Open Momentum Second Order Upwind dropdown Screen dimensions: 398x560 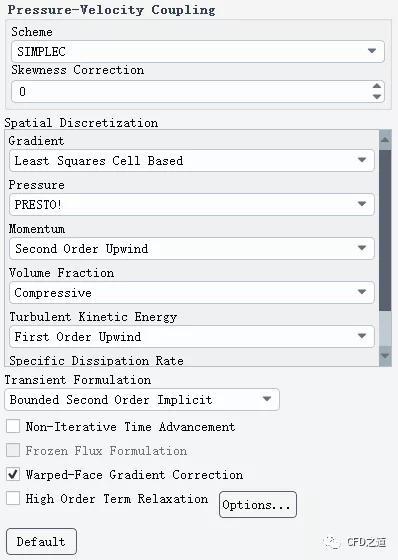tap(192, 248)
